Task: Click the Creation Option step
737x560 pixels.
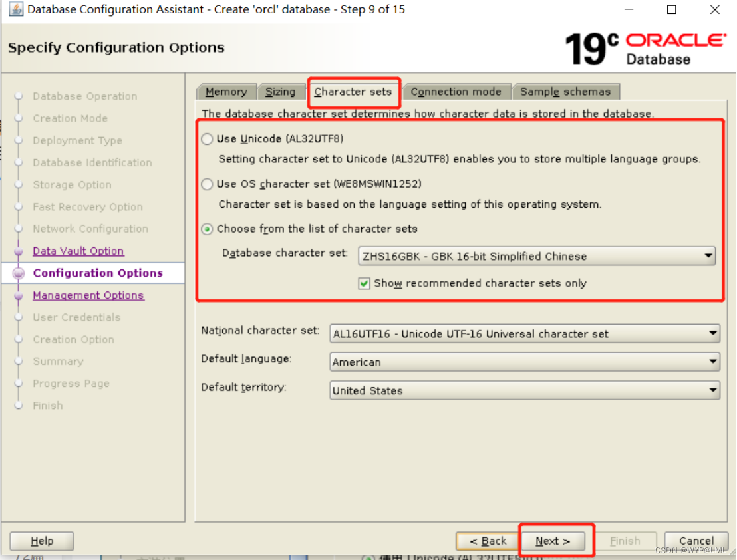Action: (x=73, y=339)
